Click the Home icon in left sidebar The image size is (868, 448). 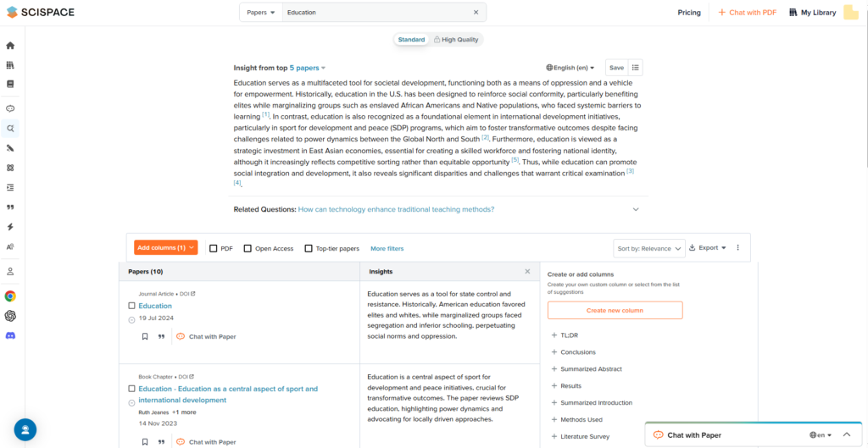click(10, 46)
